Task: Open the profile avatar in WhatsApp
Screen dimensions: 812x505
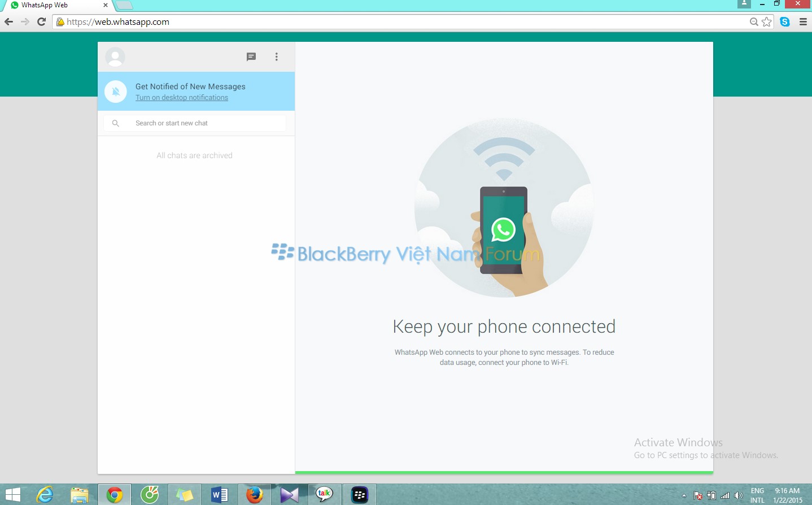Action: tap(115, 57)
